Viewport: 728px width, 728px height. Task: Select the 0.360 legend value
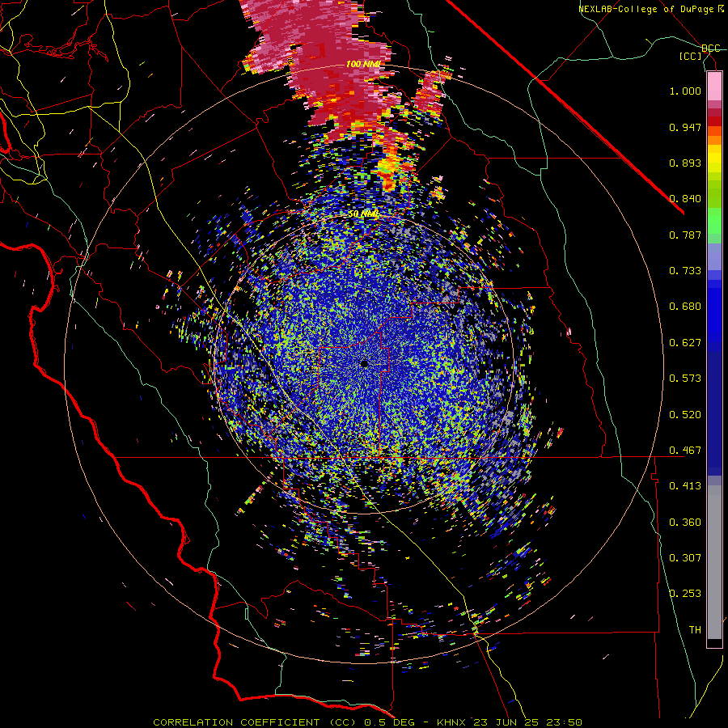(x=685, y=523)
